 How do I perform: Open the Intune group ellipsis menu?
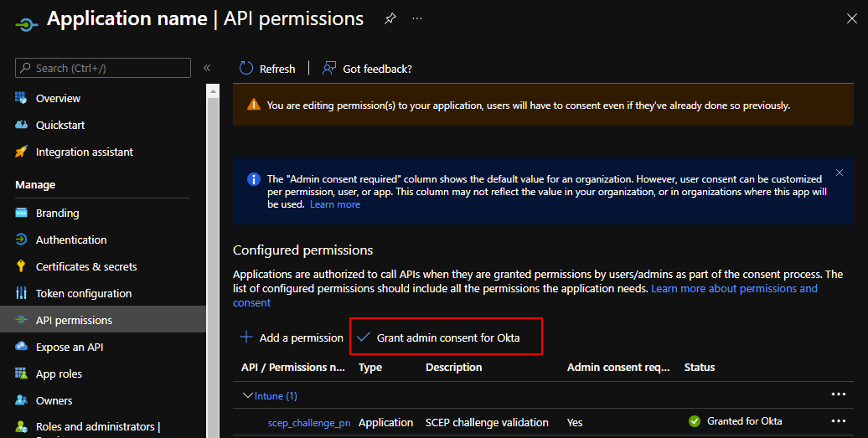pos(838,394)
